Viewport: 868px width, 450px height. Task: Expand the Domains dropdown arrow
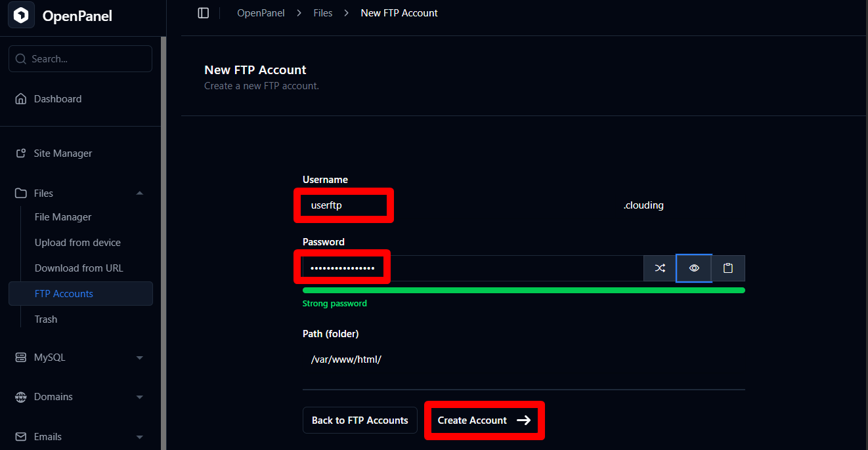[139, 397]
